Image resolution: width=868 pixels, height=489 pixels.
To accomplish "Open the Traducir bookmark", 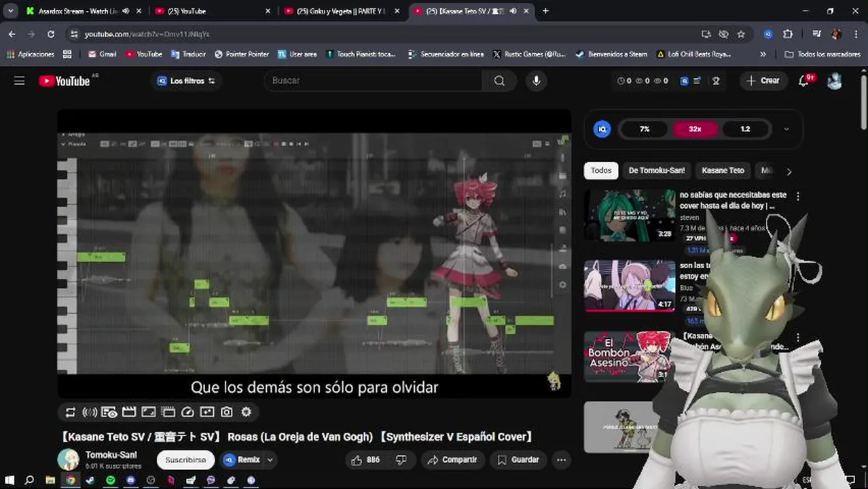I will (x=188, y=54).
